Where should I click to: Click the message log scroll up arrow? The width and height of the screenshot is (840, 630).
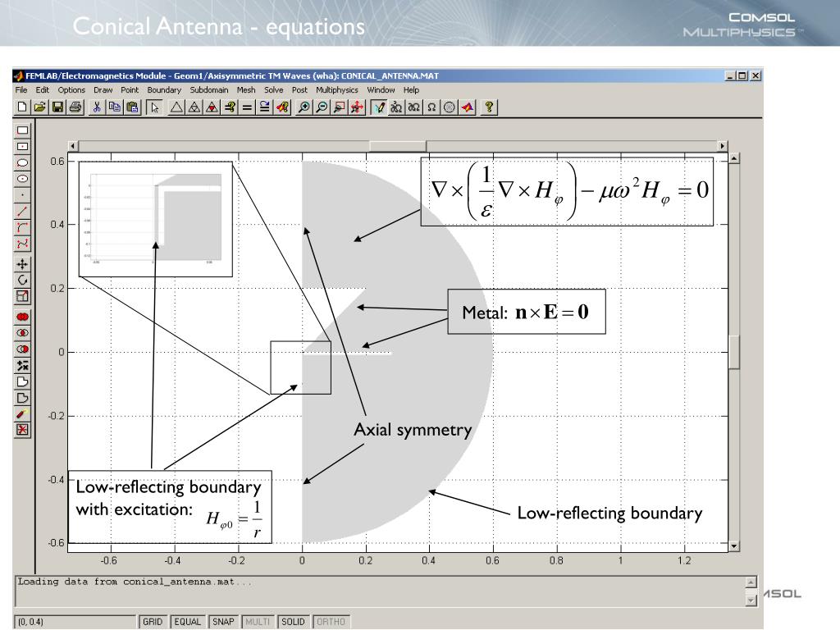coord(751,582)
